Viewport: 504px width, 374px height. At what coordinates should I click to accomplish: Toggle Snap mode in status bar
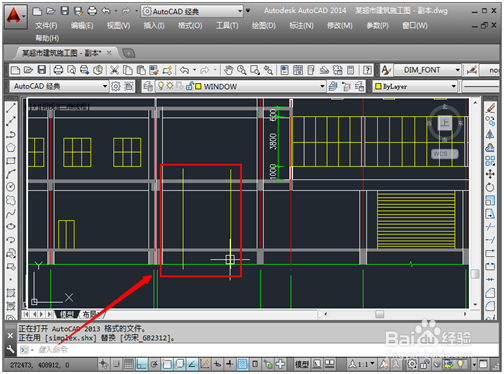coord(116,364)
